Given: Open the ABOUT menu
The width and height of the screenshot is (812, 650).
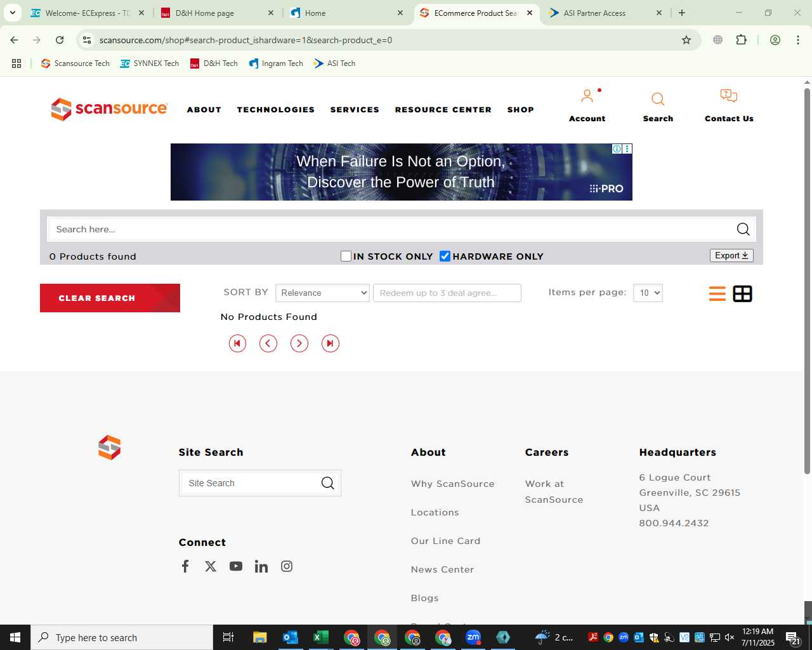Looking at the screenshot, I should pos(204,110).
